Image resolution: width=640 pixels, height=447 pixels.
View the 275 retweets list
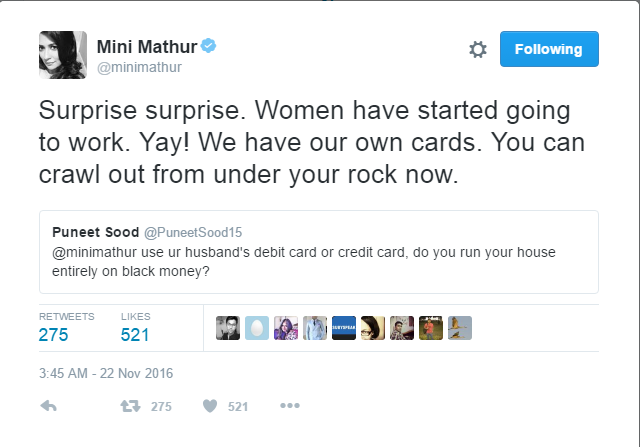tap(54, 335)
